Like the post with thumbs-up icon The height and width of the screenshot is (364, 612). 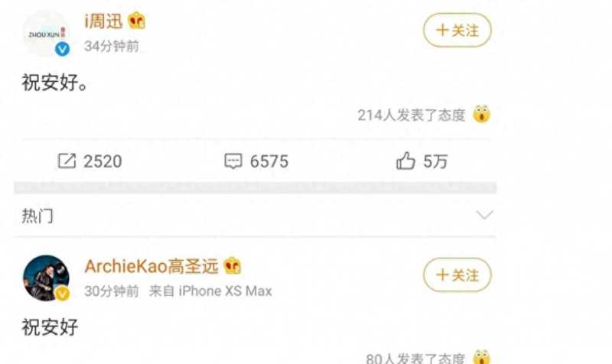pos(405,161)
